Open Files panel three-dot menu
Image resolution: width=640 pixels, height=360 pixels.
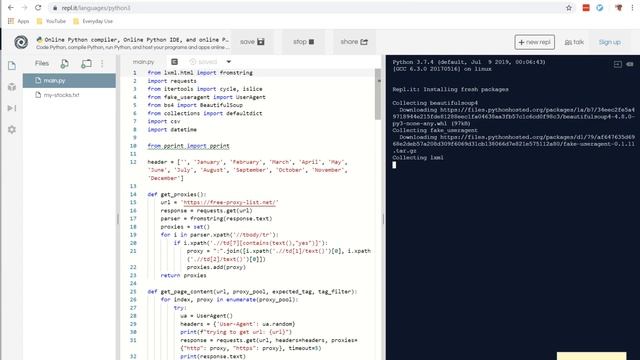102,64
